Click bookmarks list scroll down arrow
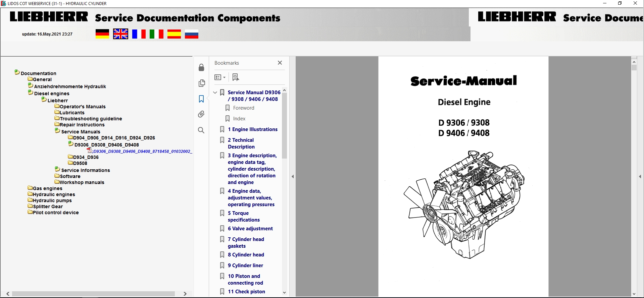The image size is (644, 298). tap(285, 293)
